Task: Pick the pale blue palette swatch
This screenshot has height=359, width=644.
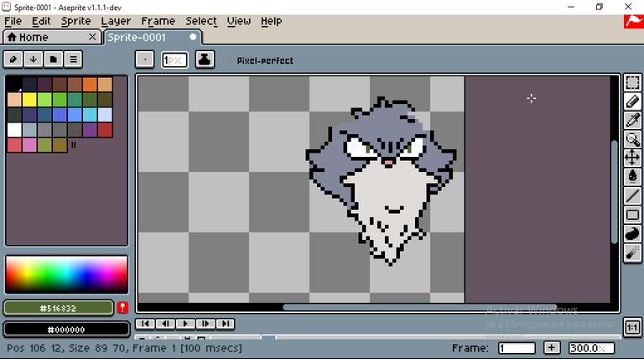Action: click(x=105, y=115)
